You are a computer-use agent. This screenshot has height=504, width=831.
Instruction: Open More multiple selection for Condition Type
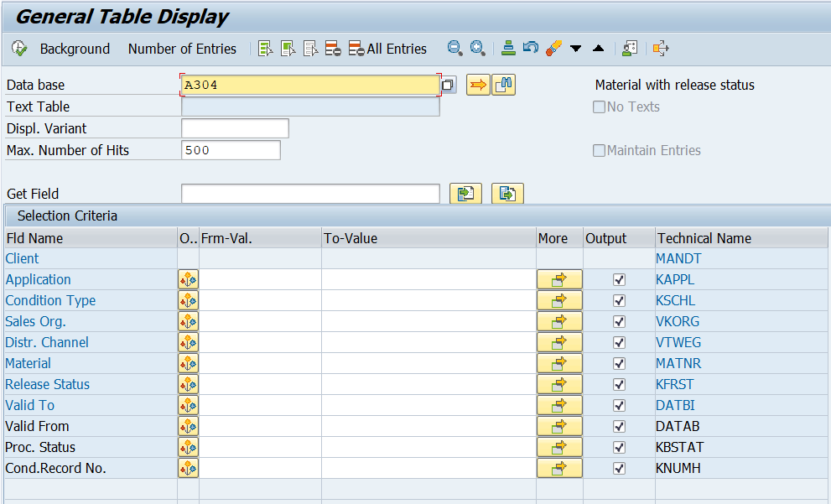click(x=559, y=300)
